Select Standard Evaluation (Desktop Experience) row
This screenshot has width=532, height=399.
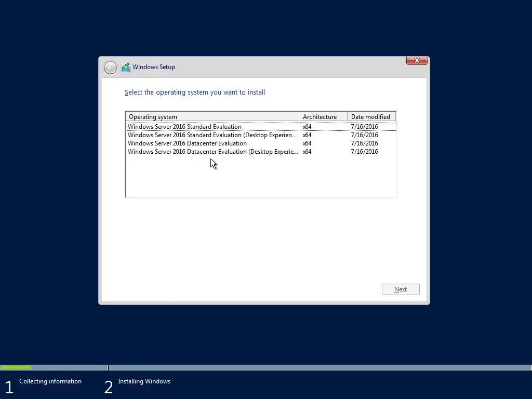click(261, 135)
